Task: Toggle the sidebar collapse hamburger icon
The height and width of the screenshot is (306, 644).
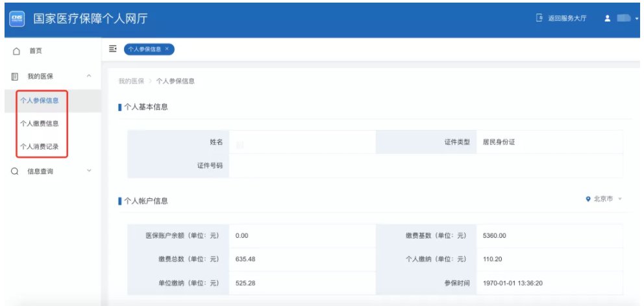Action: coord(112,49)
